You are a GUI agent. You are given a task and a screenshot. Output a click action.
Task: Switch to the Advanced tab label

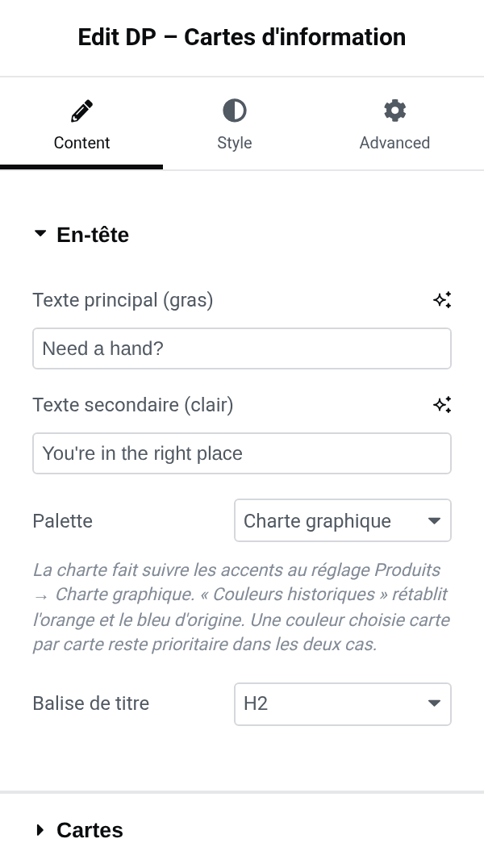point(394,143)
